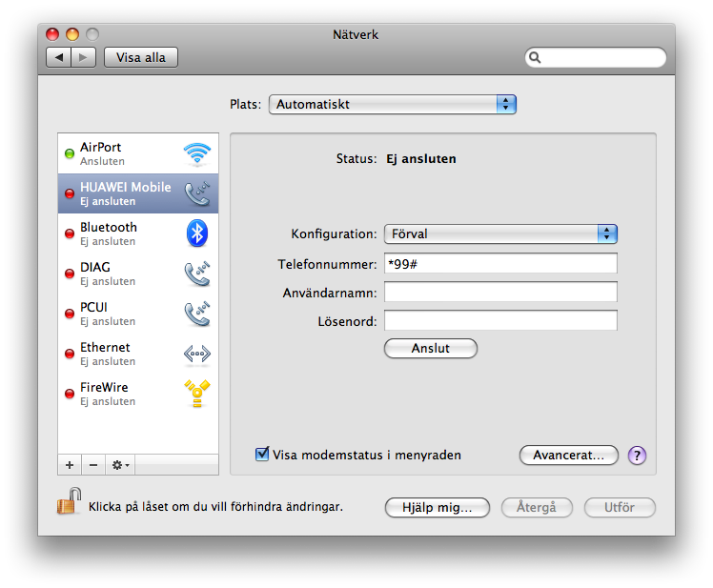Add a new network service with plus

click(70, 465)
